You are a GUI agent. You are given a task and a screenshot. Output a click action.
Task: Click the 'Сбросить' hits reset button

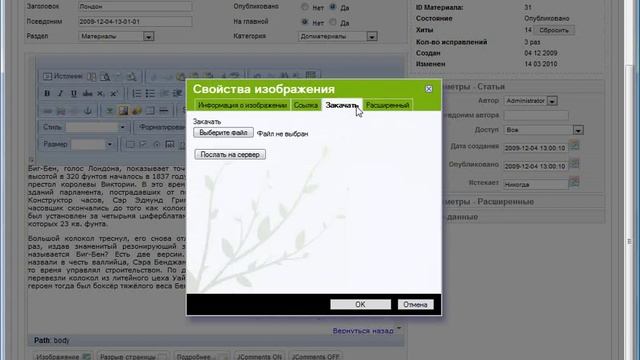554,30
